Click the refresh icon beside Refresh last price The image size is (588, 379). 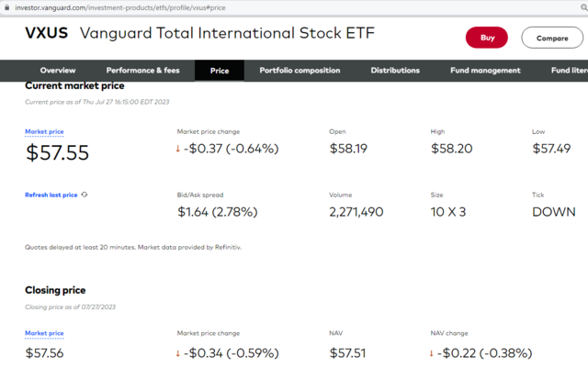pyautogui.click(x=85, y=195)
